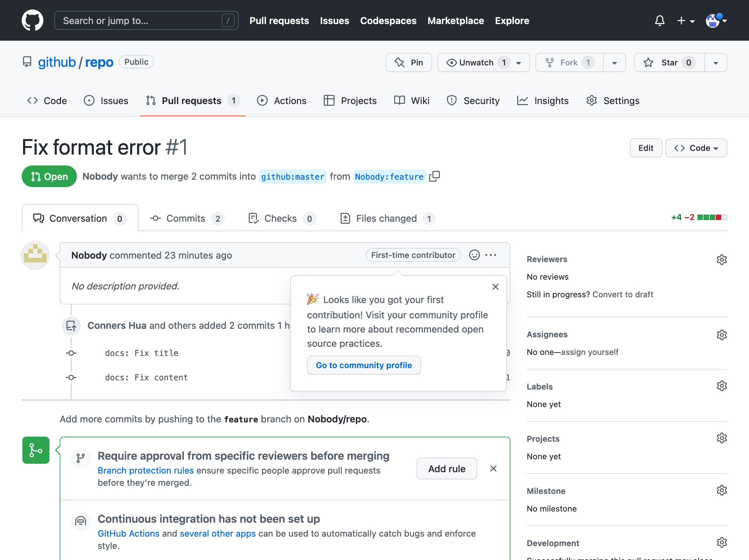Open the Security tab
The height and width of the screenshot is (560, 749).
pyautogui.click(x=473, y=101)
